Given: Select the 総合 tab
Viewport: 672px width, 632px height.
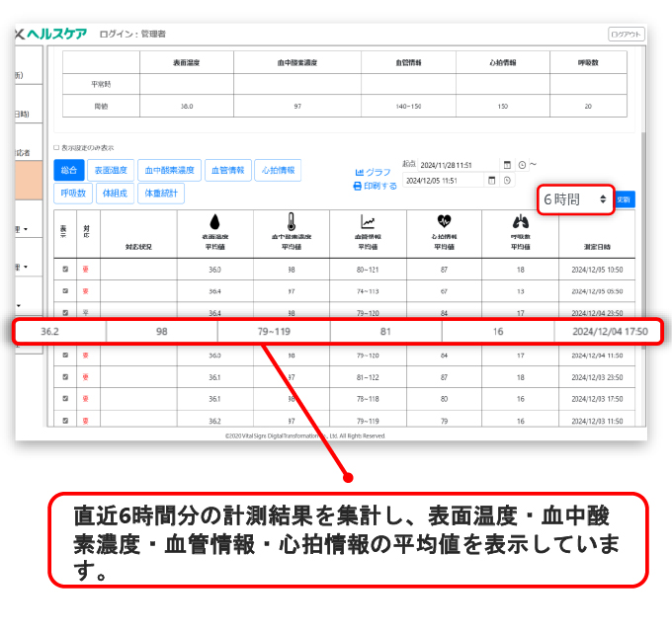Looking at the screenshot, I should pos(68,170).
